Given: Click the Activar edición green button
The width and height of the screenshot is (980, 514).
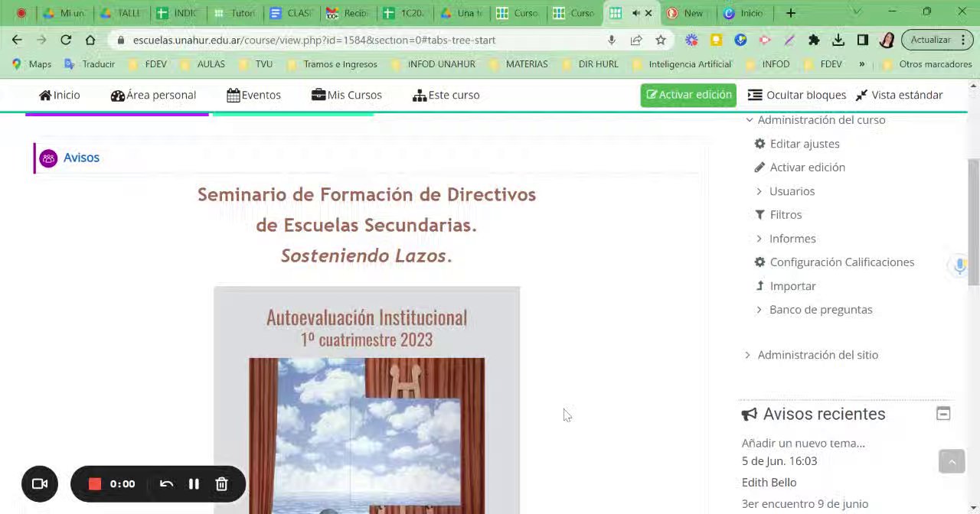Looking at the screenshot, I should pos(688,95).
